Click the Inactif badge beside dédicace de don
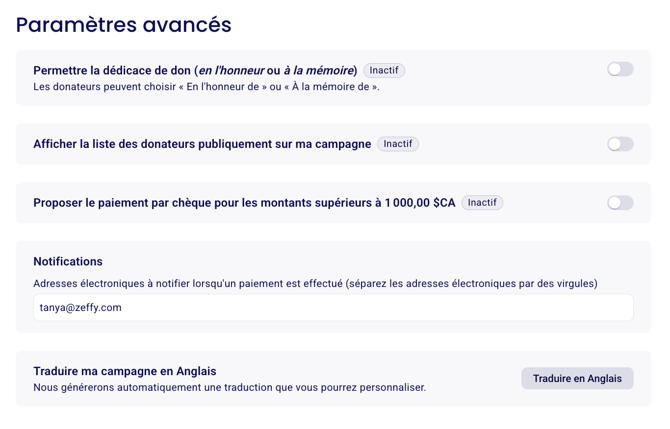Screen dimensions: 670x429 [384, 71]
